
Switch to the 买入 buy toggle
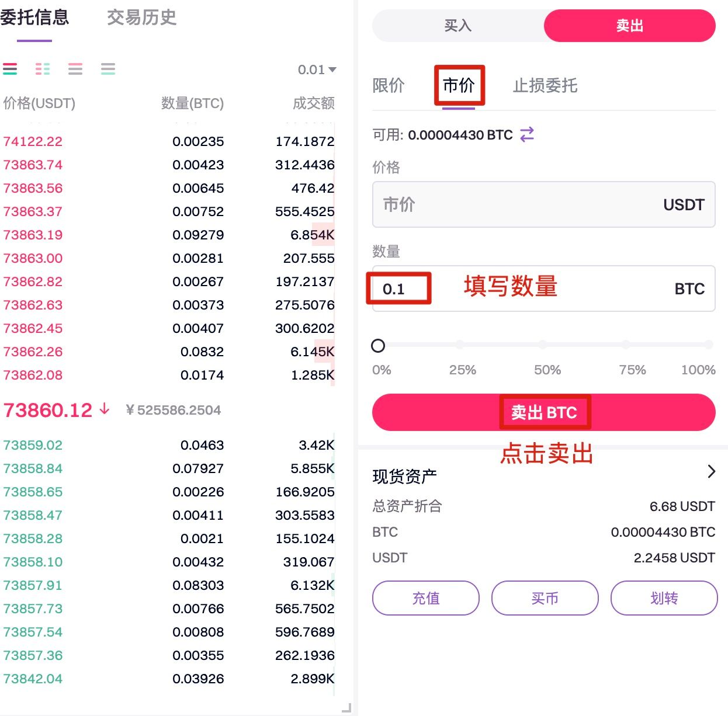click(457, 26)
